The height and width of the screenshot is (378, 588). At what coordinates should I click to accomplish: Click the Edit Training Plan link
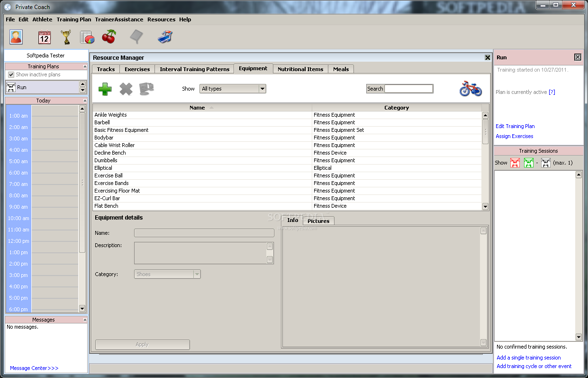click(x=515, y=126)
